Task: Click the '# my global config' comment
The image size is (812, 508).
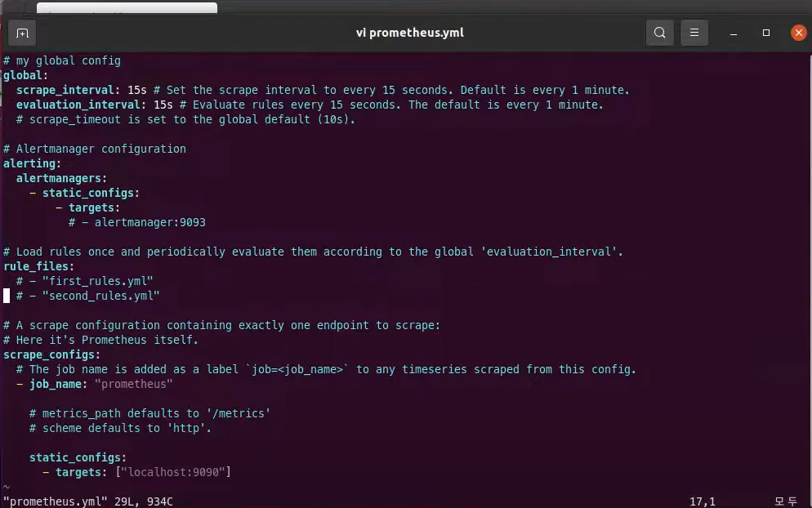Action: [62, 60]
